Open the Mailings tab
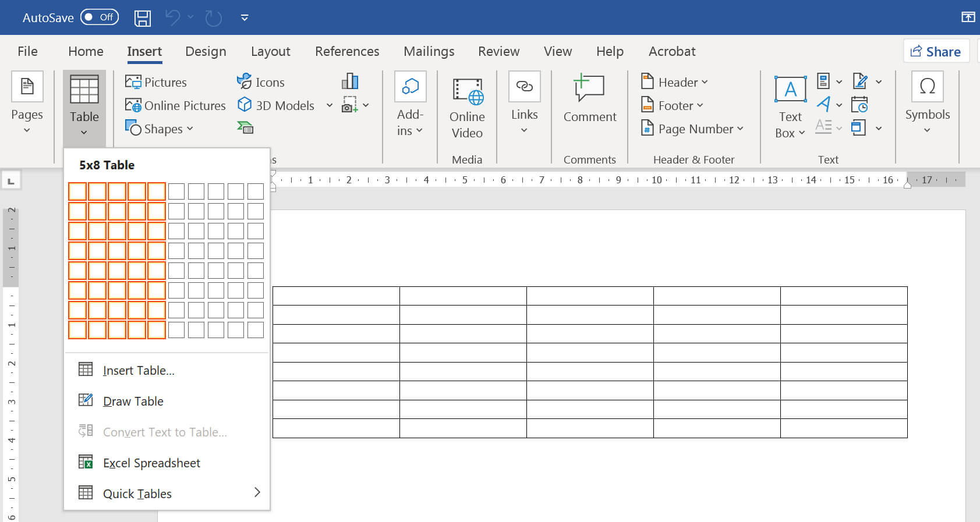980x522 pixels. [429, 51]
